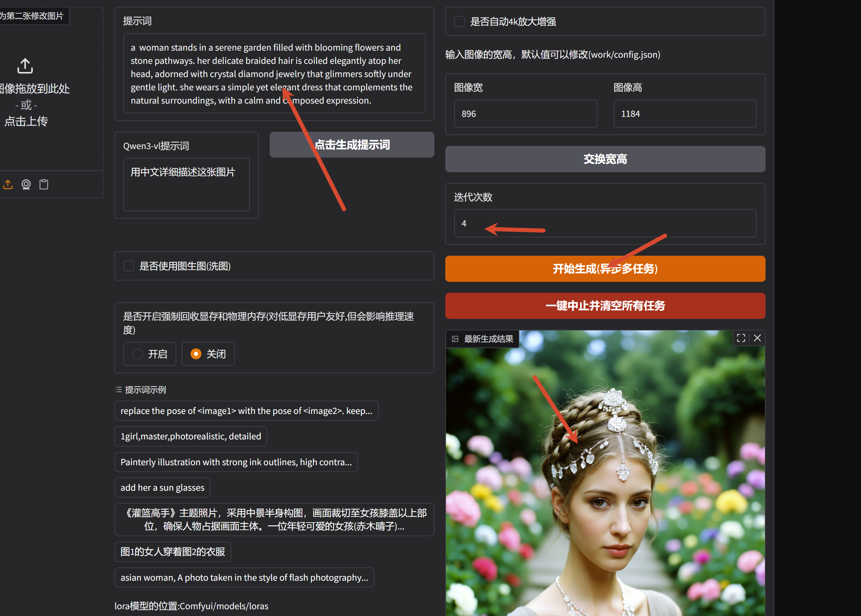
Task: Choose the 《灌篮高手》主题照片 example prompt
Action: click(274, 519)
